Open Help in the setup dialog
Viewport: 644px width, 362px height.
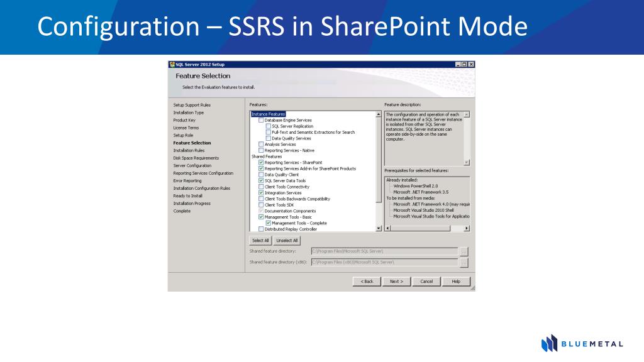click(456, 282)
